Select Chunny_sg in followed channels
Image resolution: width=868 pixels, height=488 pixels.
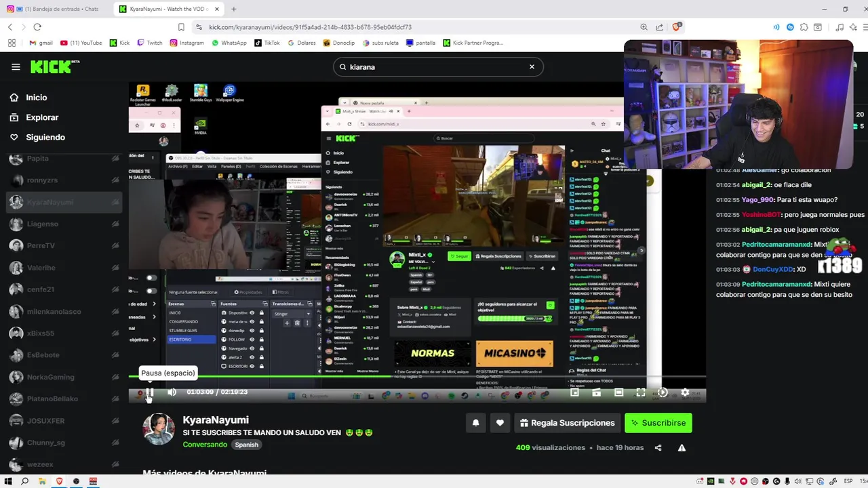point(64,443)
